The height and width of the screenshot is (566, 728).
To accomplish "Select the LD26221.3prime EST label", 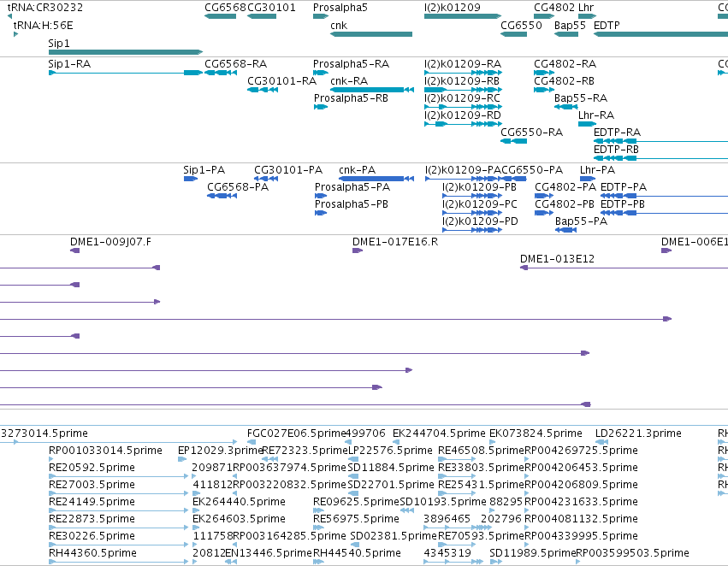I will pyautogui.click(x=638, y=433).
